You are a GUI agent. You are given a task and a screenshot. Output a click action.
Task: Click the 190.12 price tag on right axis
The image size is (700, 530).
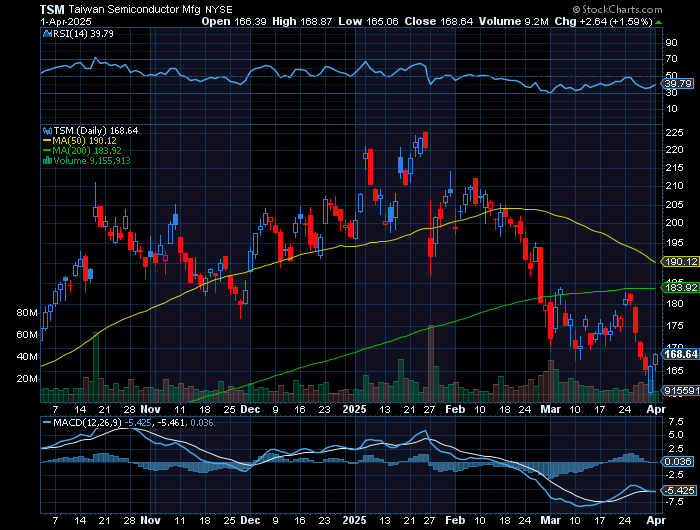pos(680,262)
